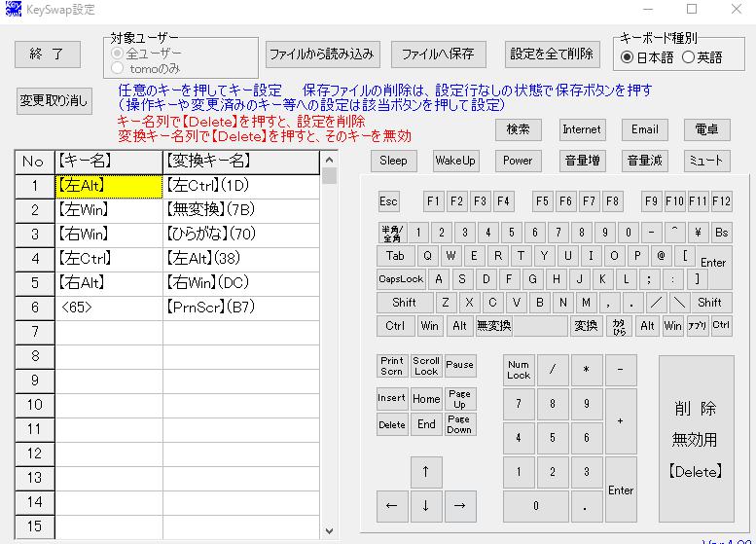The width and height of the screenshot is (756, 544).
Task: Click the Tab key on virtual keyboard
Action: tap(395, 256)
